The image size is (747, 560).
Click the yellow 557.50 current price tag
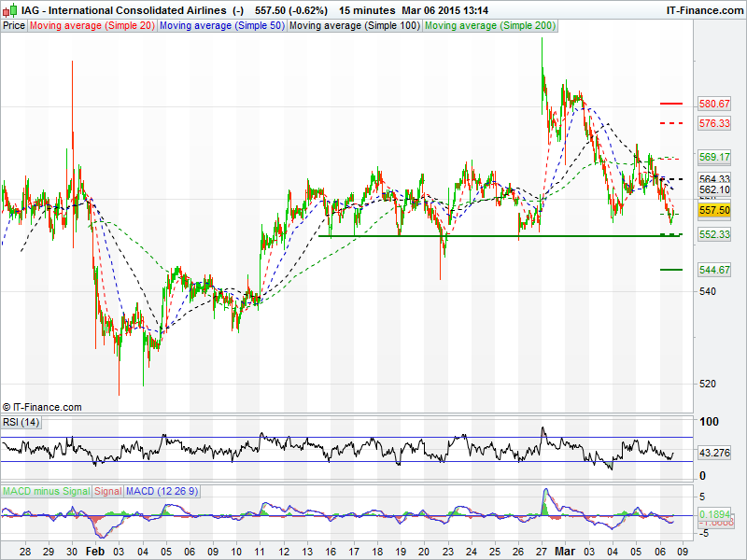tap(714, 211)
